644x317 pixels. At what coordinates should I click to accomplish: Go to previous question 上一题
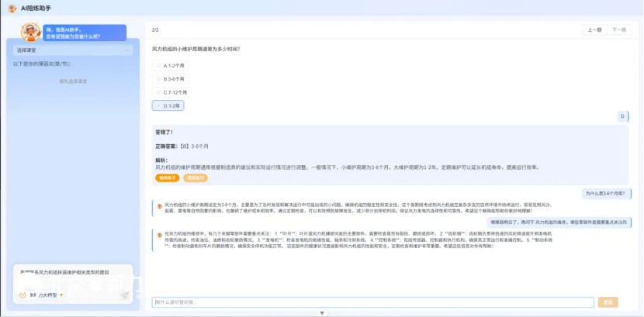pyautogui.click(x=594, y=30)
